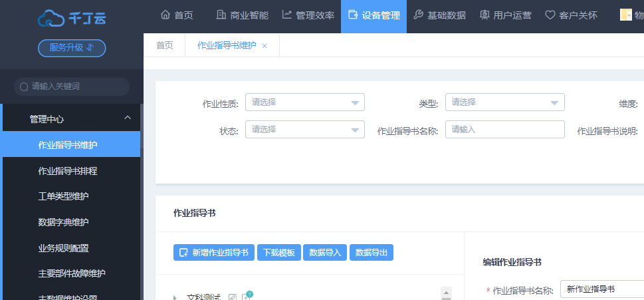Screen dimensions: 644x300
Task: Open 工单类型维护 in the sidebar
Action: pyautogui.click(x=71, y=196)
